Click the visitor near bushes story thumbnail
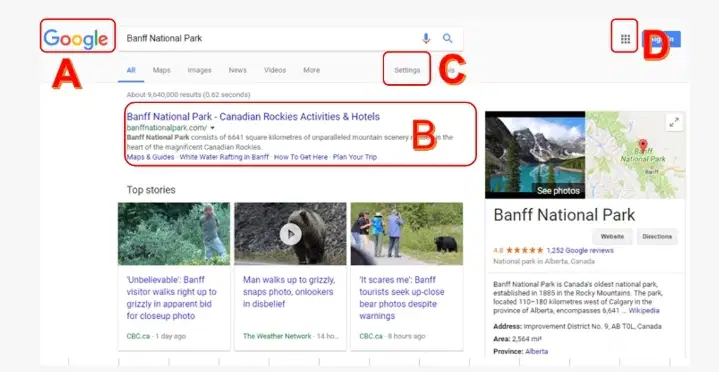This screenshot has height=372, width=719. 174,234
